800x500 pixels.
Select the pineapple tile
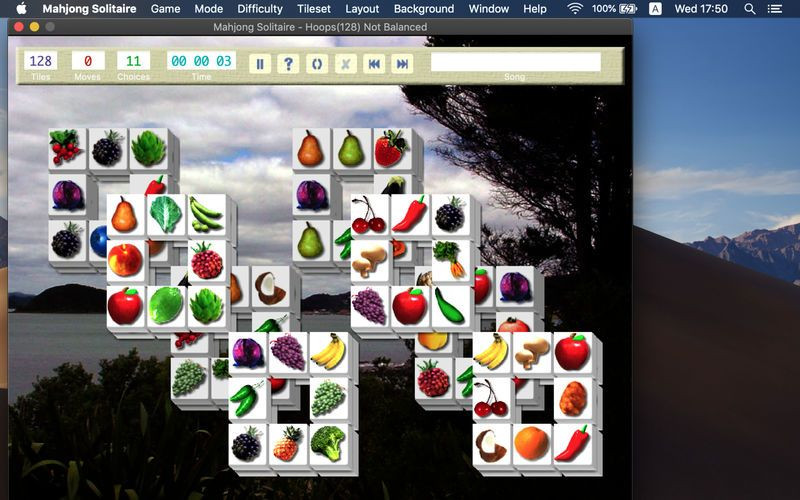click(288, 444)
